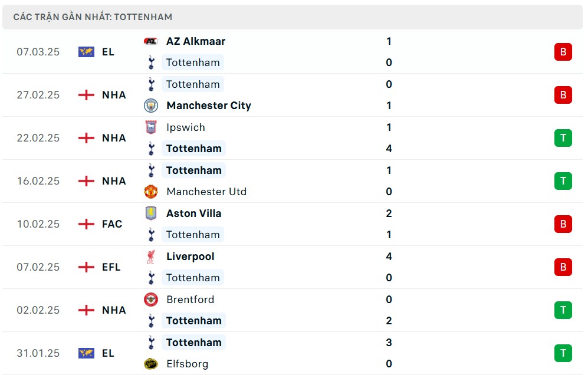Click the Elfsborg club crest
Viewport: 588px width, 375px height.
pyautogui.click(x=151, y=364)
